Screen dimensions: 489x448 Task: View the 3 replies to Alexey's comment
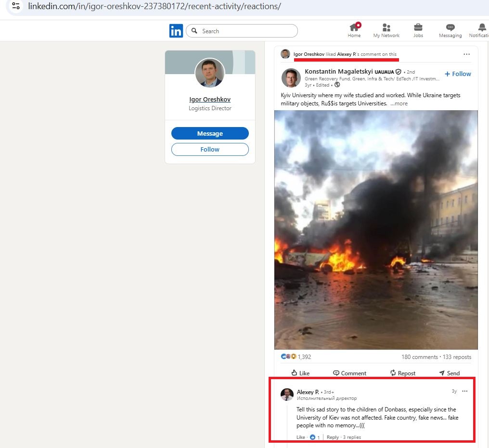coord(352,437)
